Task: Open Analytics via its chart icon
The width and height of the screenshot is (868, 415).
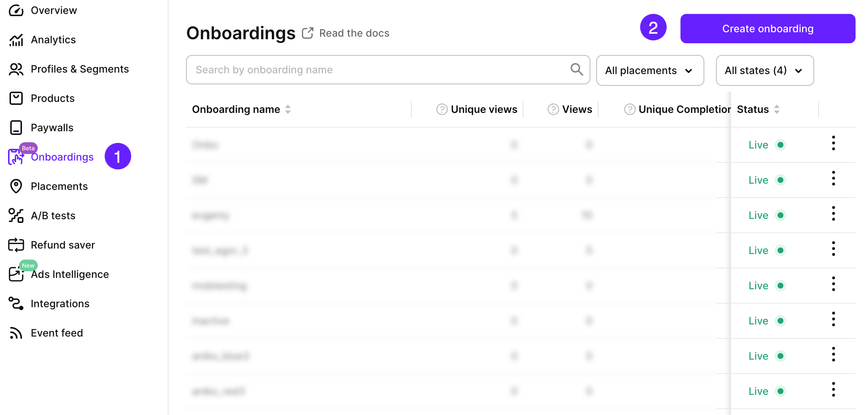Action: 16,40
